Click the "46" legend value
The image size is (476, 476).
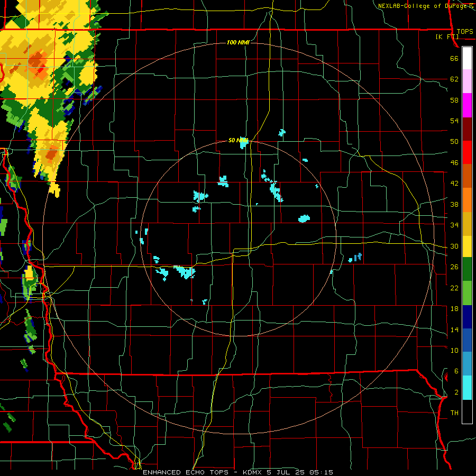click(x=454, y=162)
